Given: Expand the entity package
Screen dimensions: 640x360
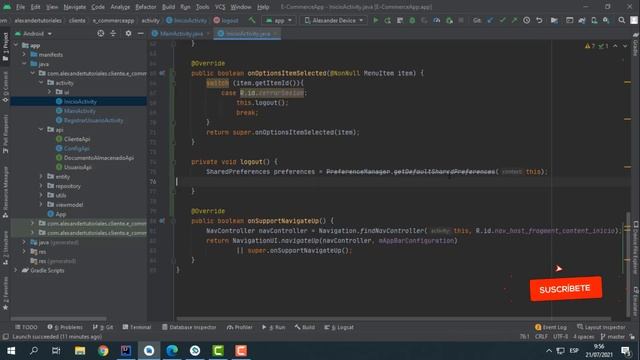Looking at the screenshot, I should click(41, 177).
